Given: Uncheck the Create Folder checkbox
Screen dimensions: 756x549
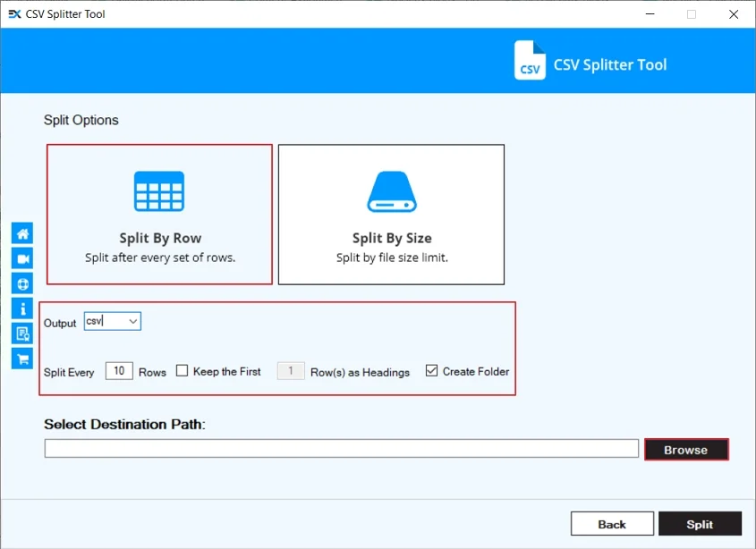Looking at the screenshot, I should click(x=432, y=371).
